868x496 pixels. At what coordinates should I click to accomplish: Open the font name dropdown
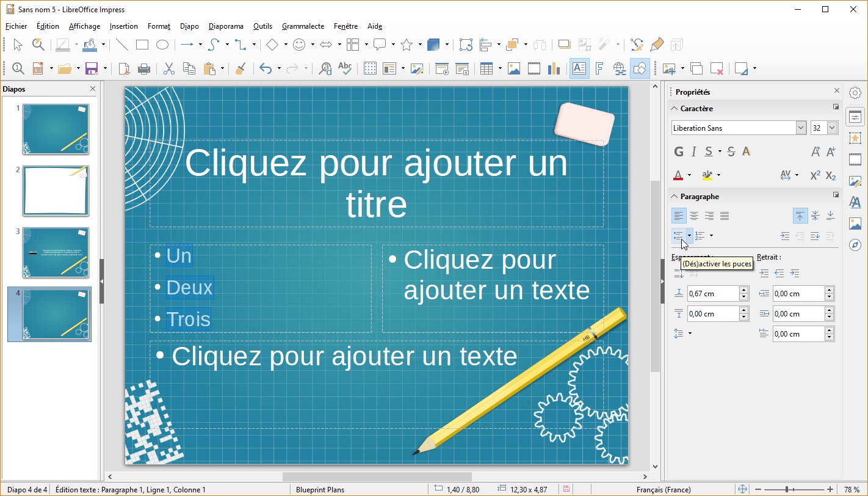(801, 128)
